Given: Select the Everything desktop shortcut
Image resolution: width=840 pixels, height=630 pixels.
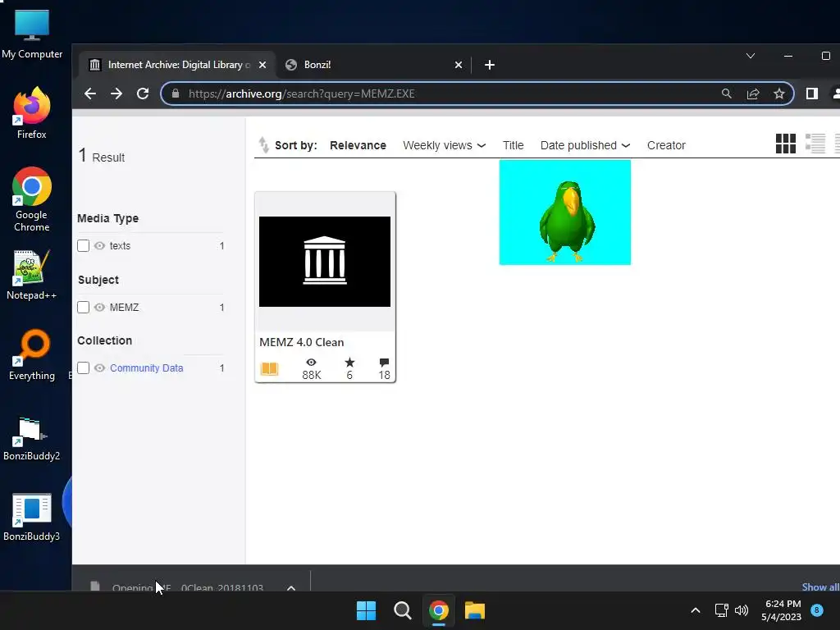Looking at the screenshot, I should click(x=32, y=354).
